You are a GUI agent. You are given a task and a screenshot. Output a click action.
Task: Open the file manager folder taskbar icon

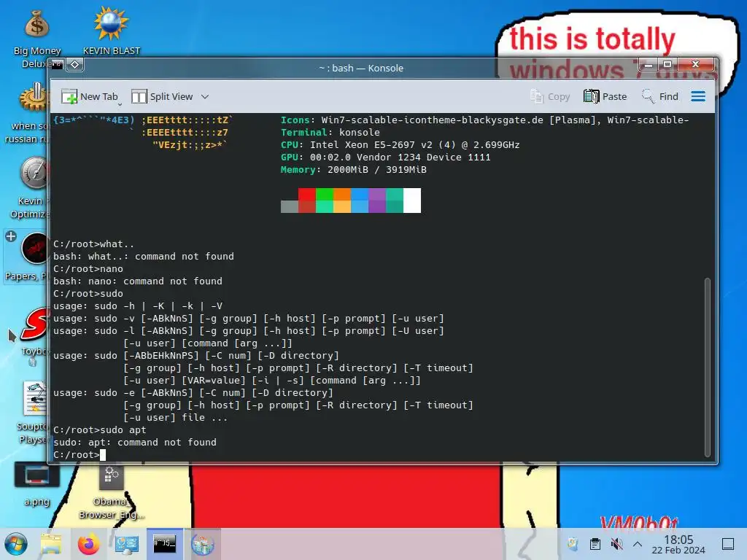(51, 544)
